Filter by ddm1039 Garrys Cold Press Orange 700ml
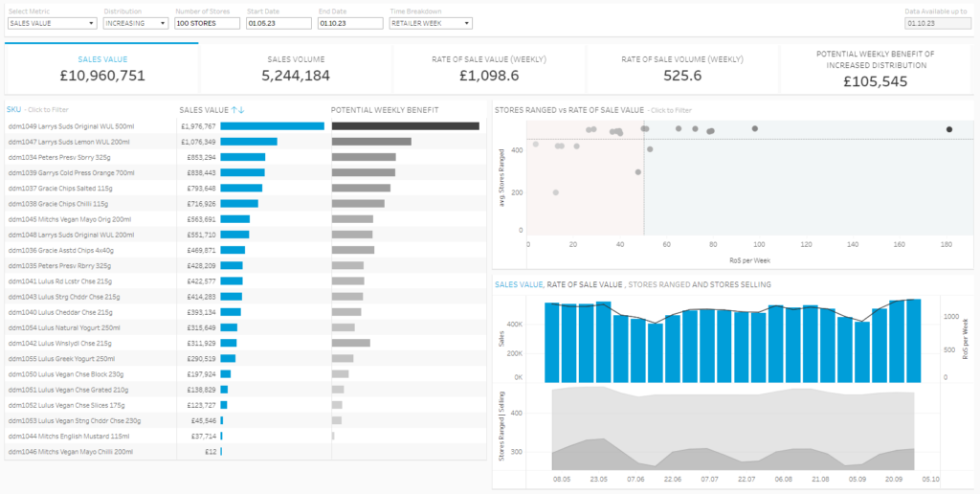980x494 pixels. (x=70, y=172)
